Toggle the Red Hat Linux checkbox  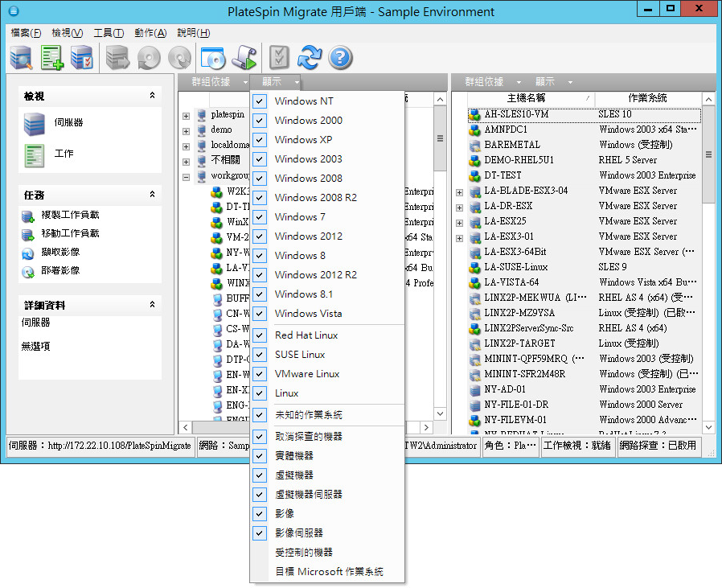coord(260,335)
